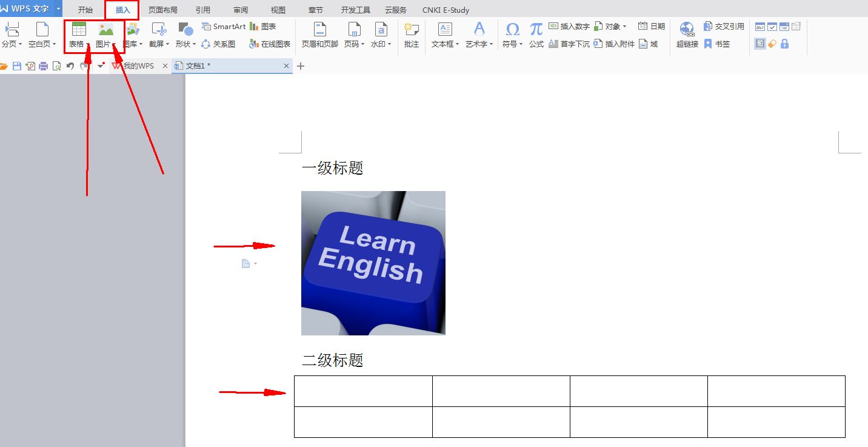The width and height of the screenshot is (868, 447).
Task: Add a 批注 comment
Action: point(412,35)
